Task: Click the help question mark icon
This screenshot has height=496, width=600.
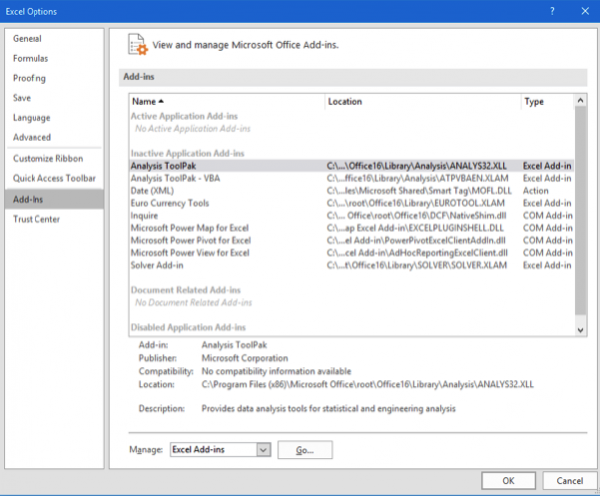Action: (x=552, y=11)
